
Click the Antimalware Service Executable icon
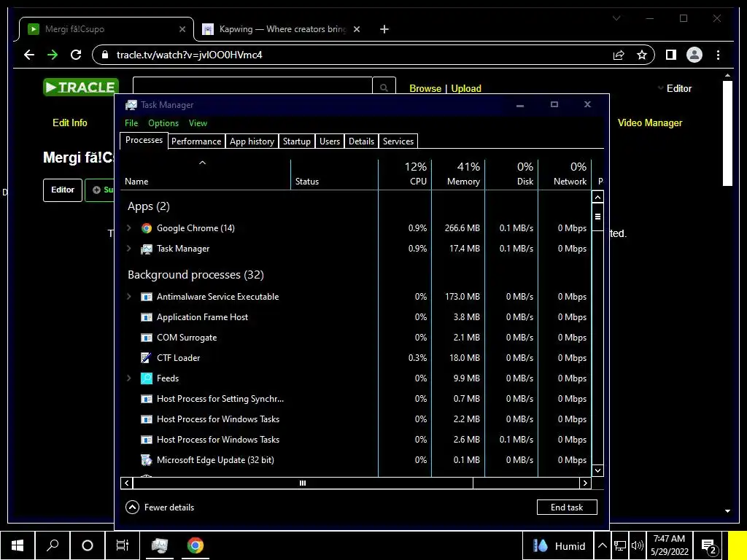click(147, 297)
